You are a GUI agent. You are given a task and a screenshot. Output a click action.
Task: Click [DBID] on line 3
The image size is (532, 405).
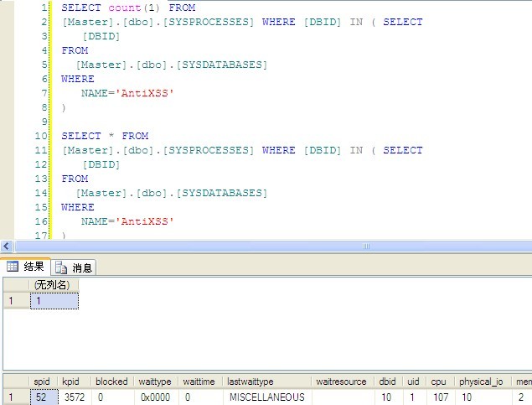pos(101,36)
